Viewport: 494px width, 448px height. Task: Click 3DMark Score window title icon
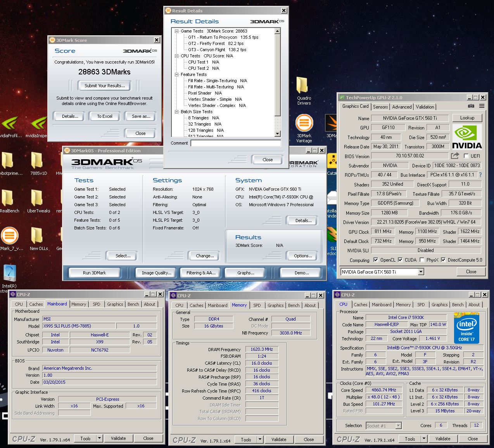point(52,40)
